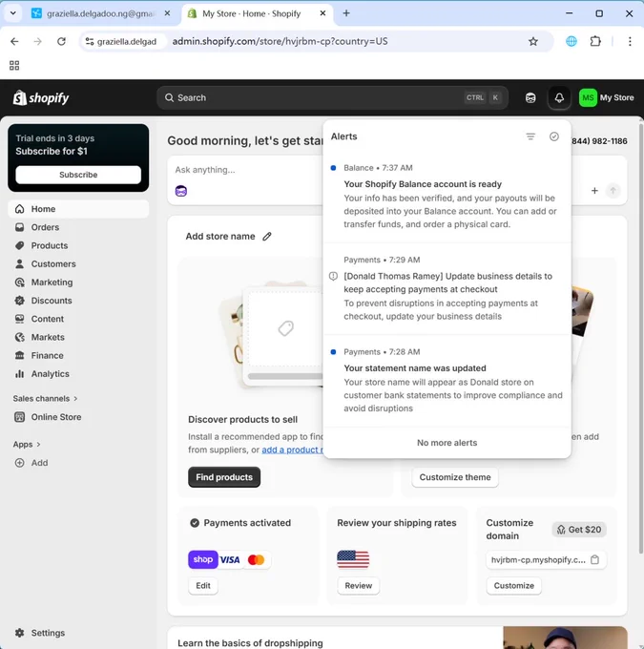
Task: Copy the myshopify domain clipboard icon
Action: coord(594,559)
